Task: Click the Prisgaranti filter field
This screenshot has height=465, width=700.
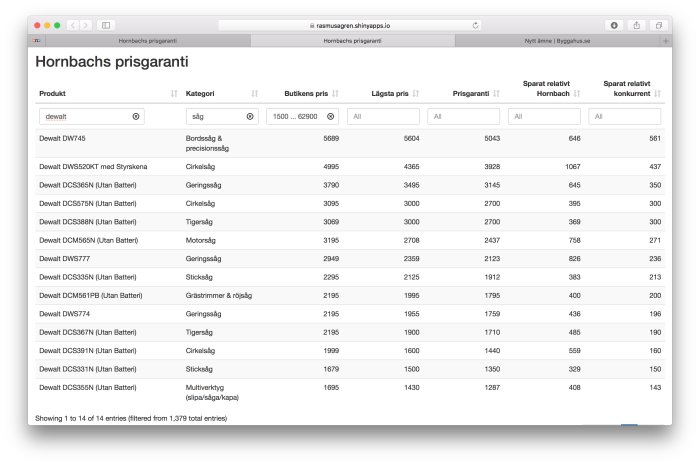Action: 463,116
